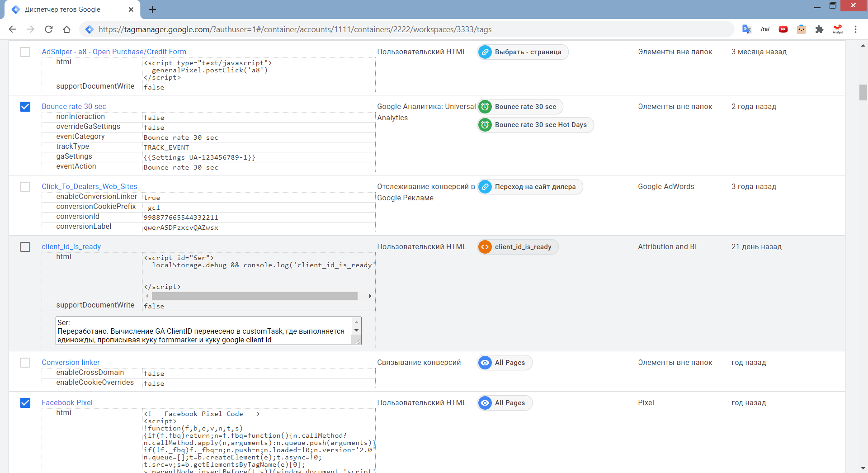Click the browser back arrow
This screenshot has width=868, height=473.
coord(12,29)
